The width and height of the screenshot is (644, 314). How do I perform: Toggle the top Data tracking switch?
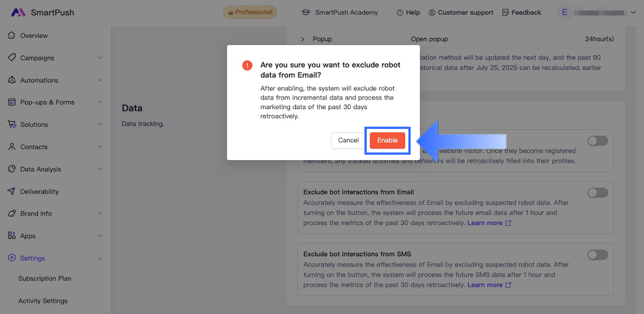(597, 141)
